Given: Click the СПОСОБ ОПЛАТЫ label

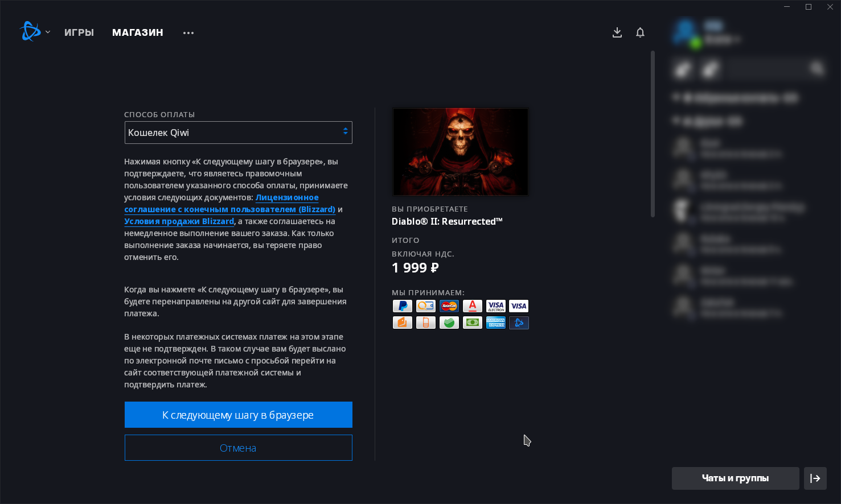Looking at the screenshot, I should (x=159, y=114).
